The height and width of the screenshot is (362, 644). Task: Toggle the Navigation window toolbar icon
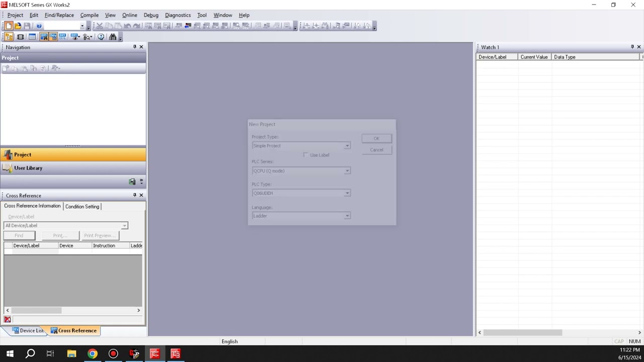point(9,37)
